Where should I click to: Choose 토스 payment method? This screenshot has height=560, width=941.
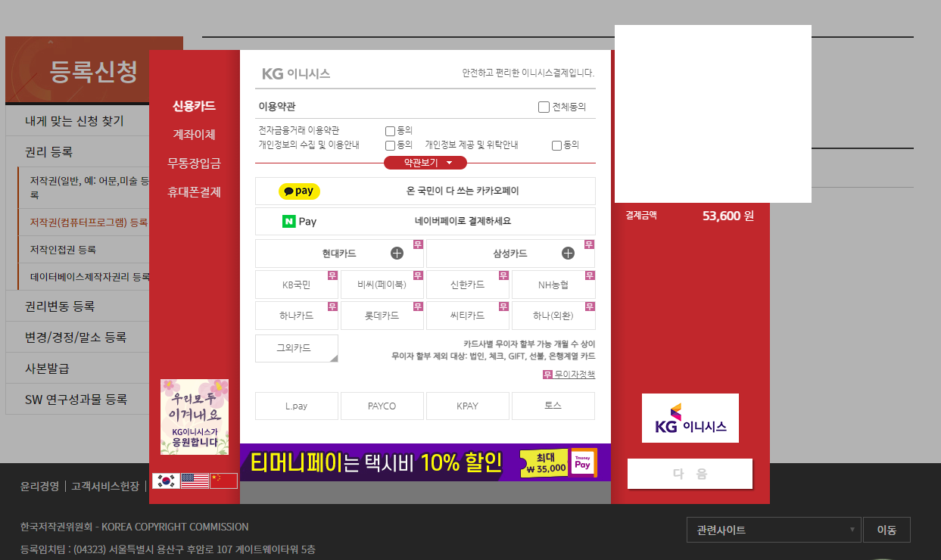[x=553, y=406]
